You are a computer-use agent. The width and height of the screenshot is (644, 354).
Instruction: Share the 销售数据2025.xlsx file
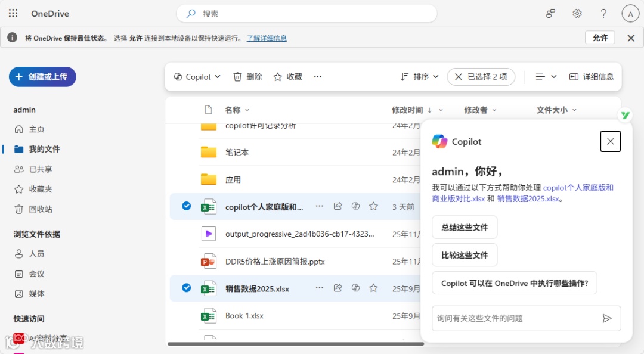(338, 288)
